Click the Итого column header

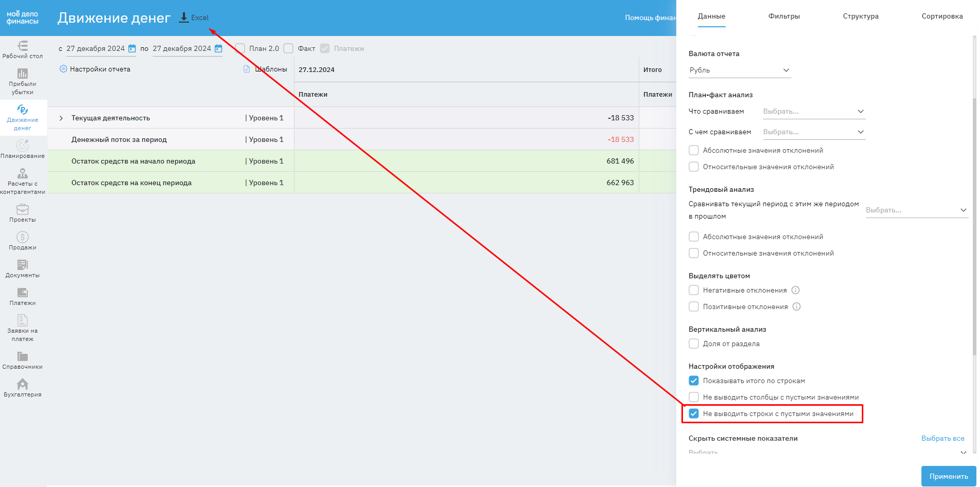(653, 69)
